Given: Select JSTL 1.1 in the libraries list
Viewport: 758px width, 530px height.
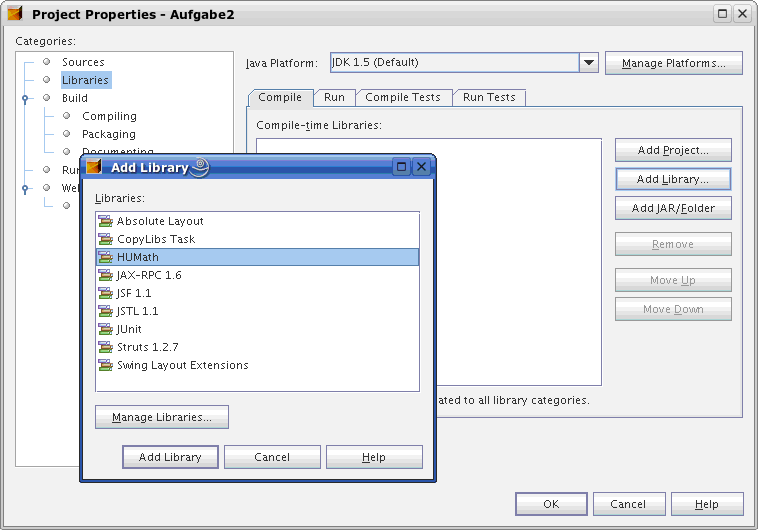Looking at the screenshot, I should point(137,311).
